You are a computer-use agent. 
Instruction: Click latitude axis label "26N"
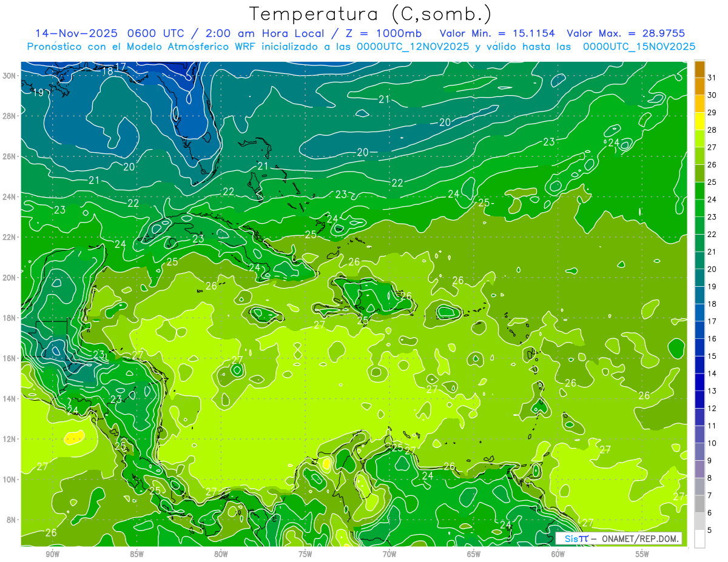[9, 156]
